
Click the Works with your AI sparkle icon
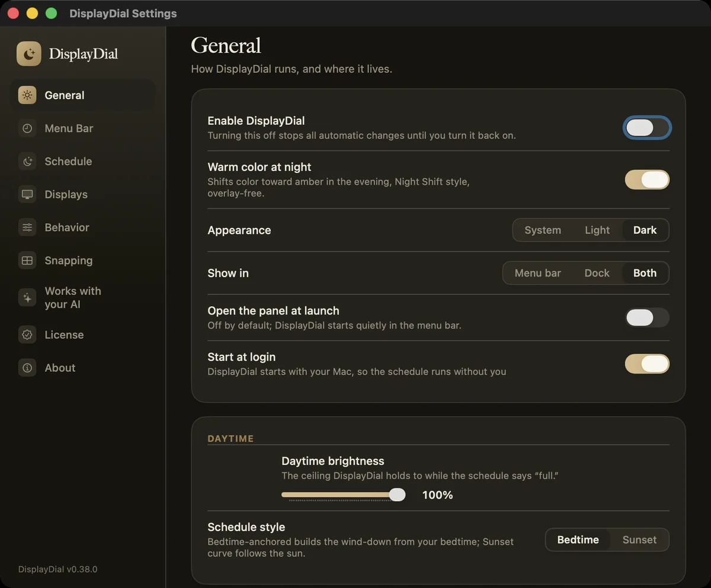27,298
